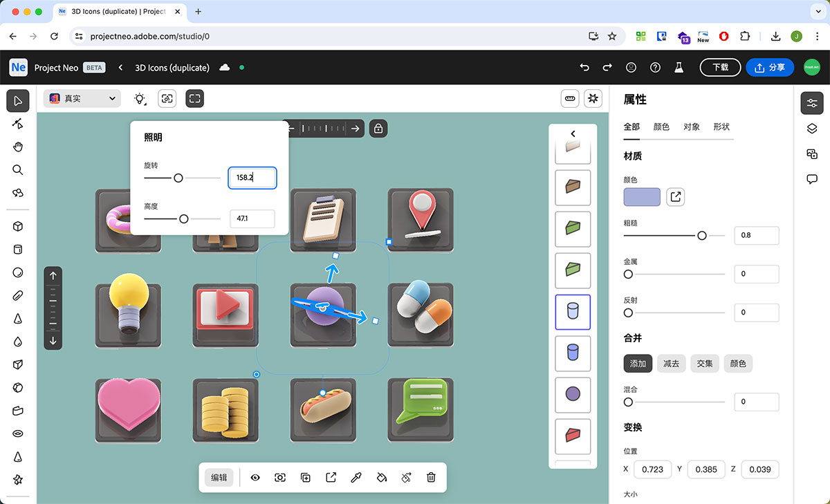Open the 真实 style dropdown

point(81,98)
